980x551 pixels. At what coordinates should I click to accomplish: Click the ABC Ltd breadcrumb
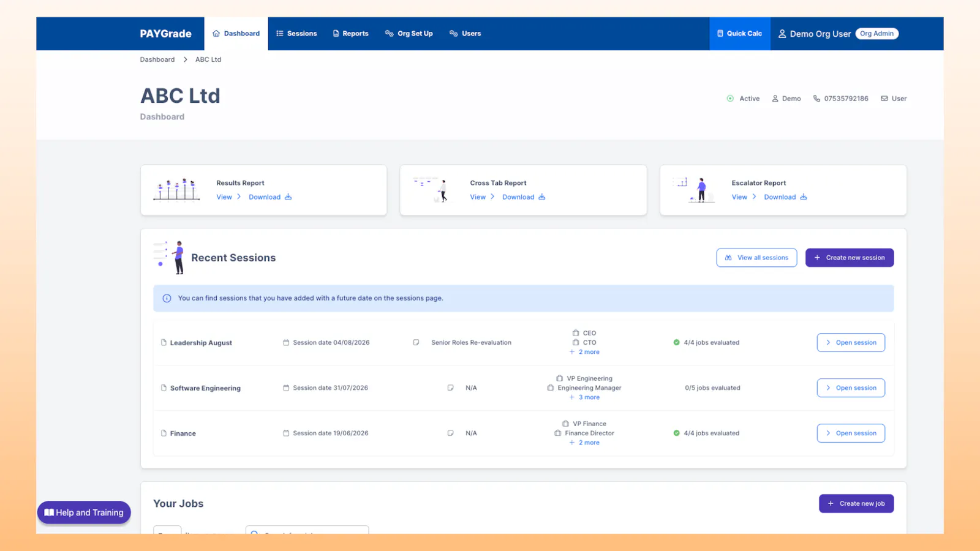(x=208, y=59)
